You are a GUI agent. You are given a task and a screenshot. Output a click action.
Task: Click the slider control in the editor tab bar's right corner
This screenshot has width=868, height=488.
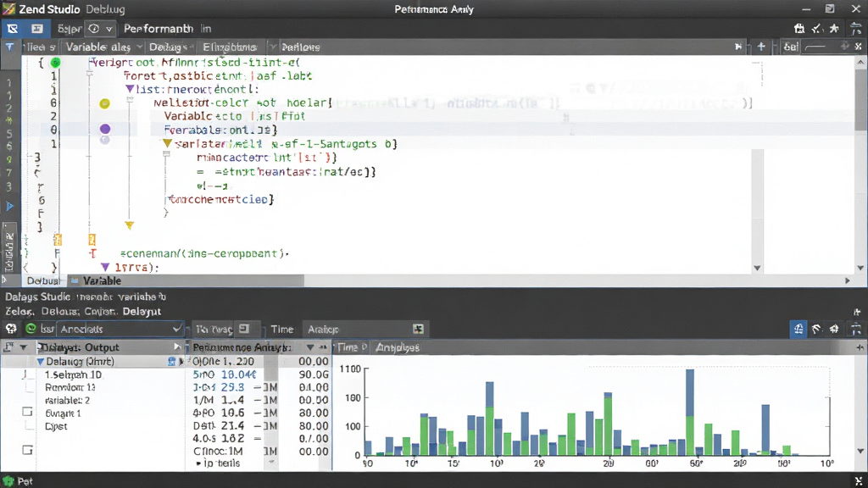[815, 47]
